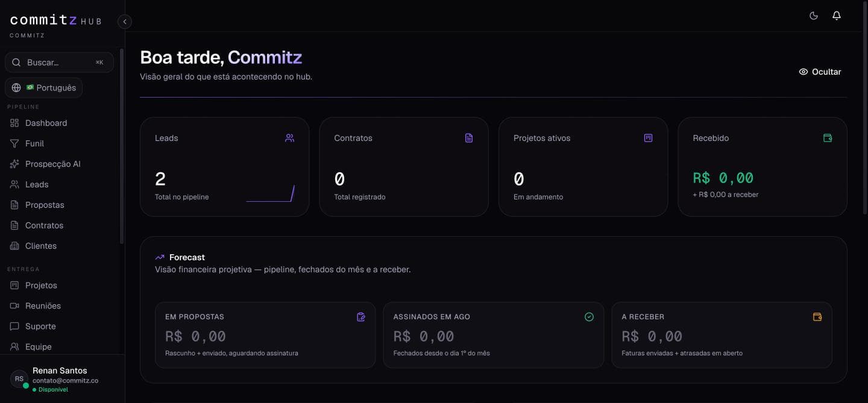Click the contato@commitz.co email text
This screenshot has width=868, height=403.
[65, 381]
